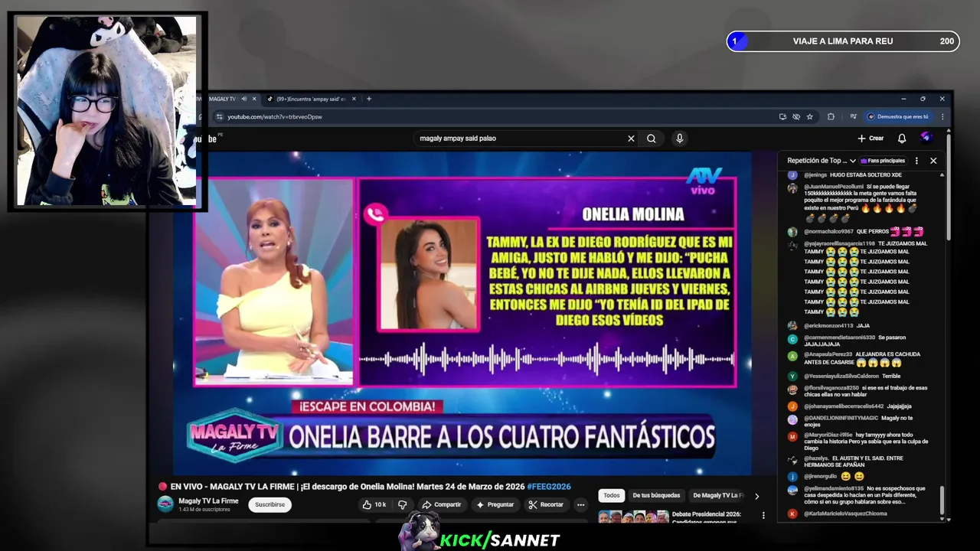This screenshot has width=980, height=551.
Task: Like the video with thumbs up
Action: point(375,504)
